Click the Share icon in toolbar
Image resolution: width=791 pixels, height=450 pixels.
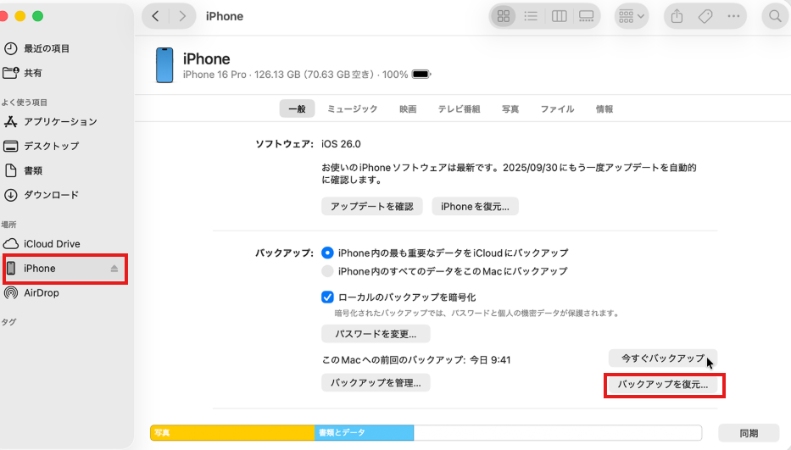point(677,16)
